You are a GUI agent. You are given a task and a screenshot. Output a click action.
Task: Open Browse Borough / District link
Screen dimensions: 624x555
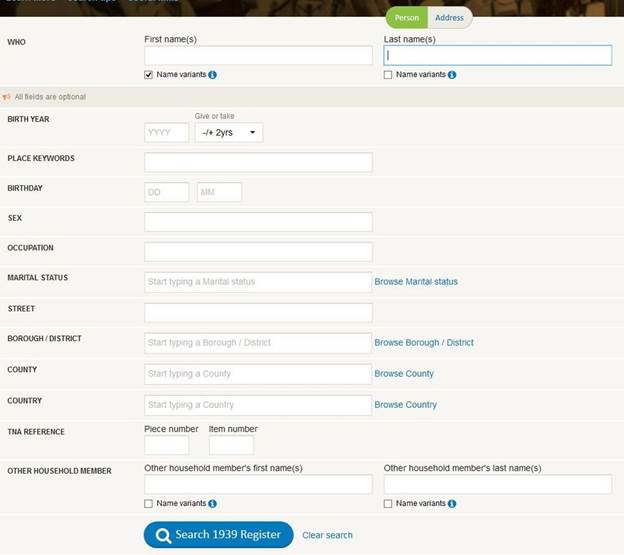(424, 343)
